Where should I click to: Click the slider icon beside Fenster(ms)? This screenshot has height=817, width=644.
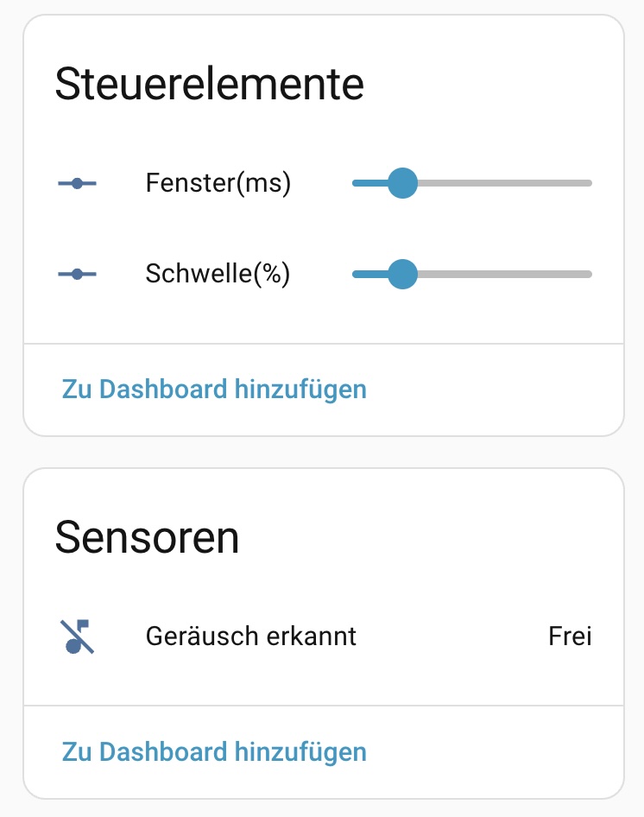77,183
